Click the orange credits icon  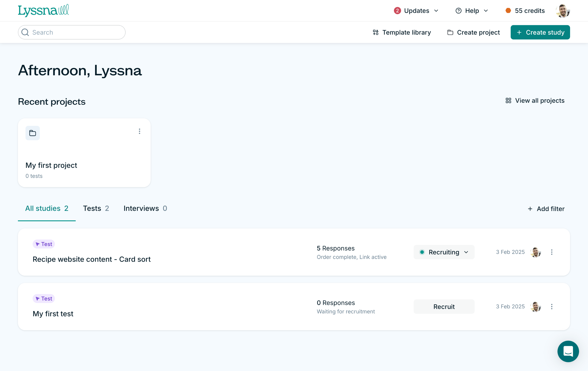pos(508,11)
